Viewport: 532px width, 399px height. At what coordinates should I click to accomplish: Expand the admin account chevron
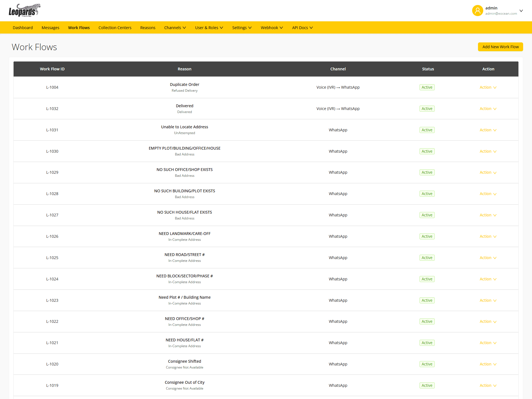(521, 11)
